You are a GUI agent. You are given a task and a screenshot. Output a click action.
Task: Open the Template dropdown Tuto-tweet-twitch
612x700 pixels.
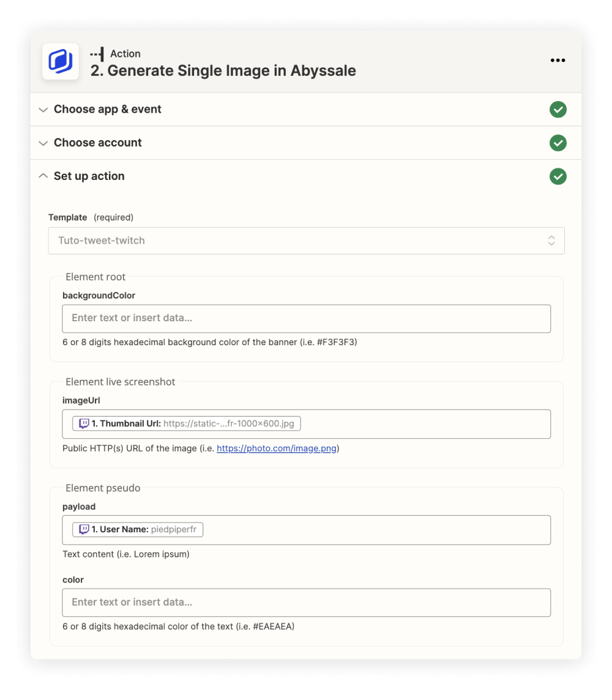tap(306, 240)
